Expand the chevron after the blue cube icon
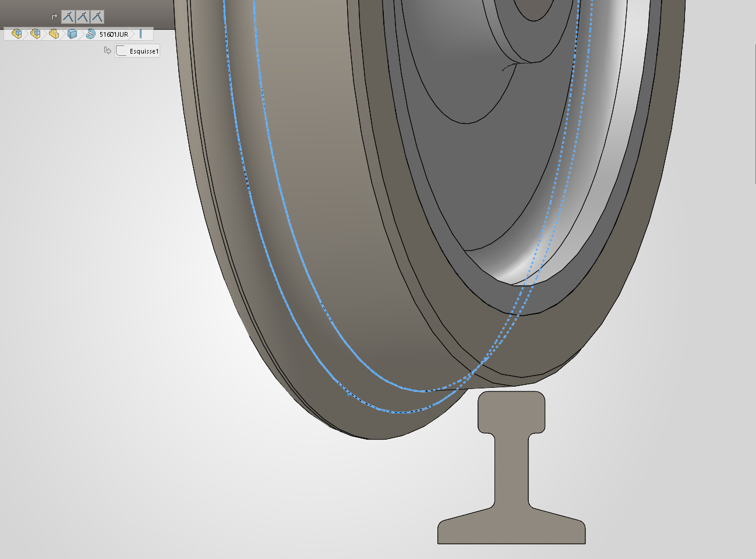756x559 pixels. (x=81, y=34)
